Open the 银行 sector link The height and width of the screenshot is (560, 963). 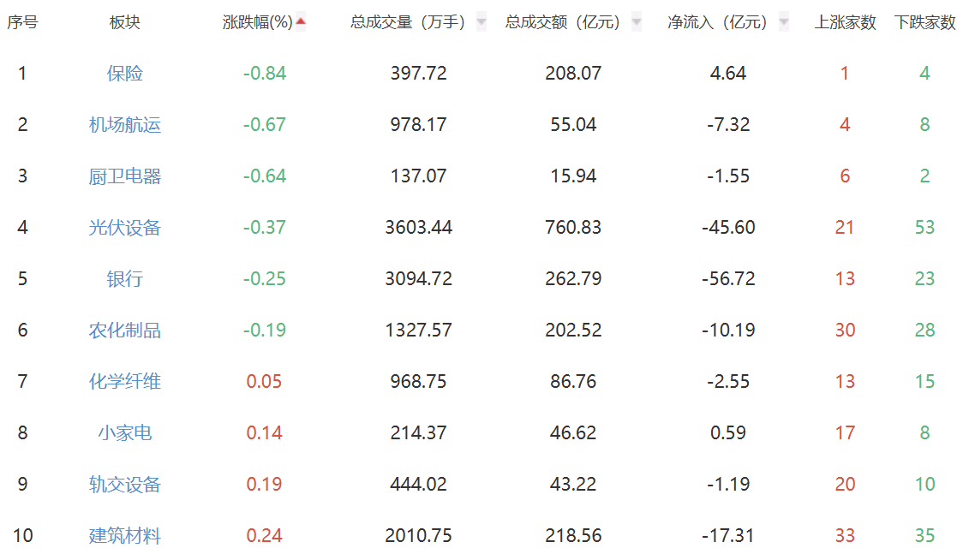(x=125, y=279)
